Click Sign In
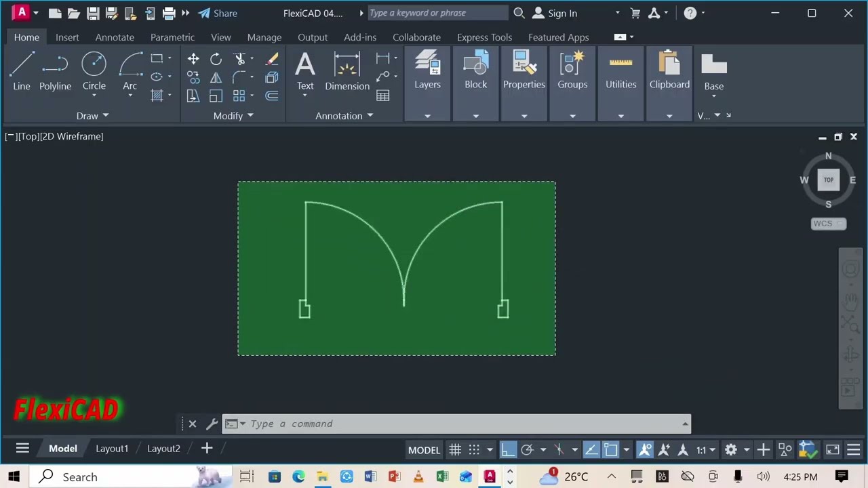Viewport: 868px width, 488px height. (x=555, y=13)
